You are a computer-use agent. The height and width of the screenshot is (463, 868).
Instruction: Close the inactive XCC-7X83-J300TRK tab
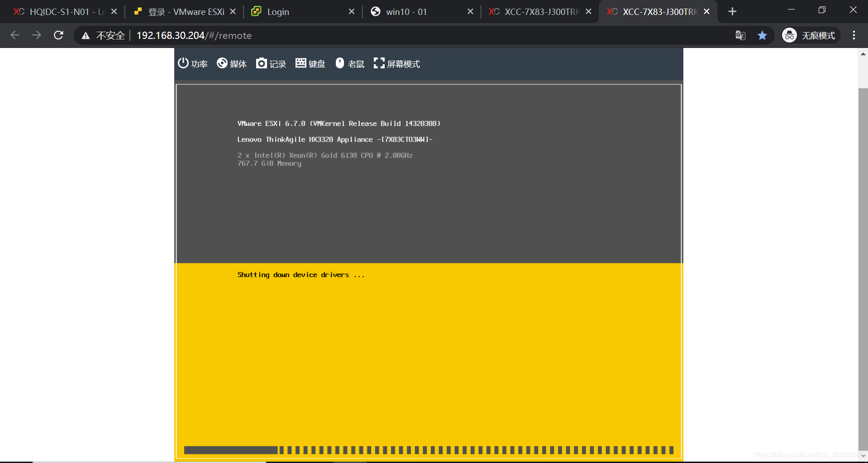588,12
